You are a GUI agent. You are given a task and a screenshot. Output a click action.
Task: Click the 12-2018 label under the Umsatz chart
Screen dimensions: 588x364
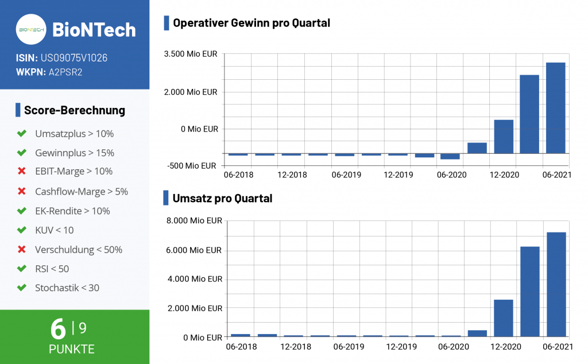(296, 347)
